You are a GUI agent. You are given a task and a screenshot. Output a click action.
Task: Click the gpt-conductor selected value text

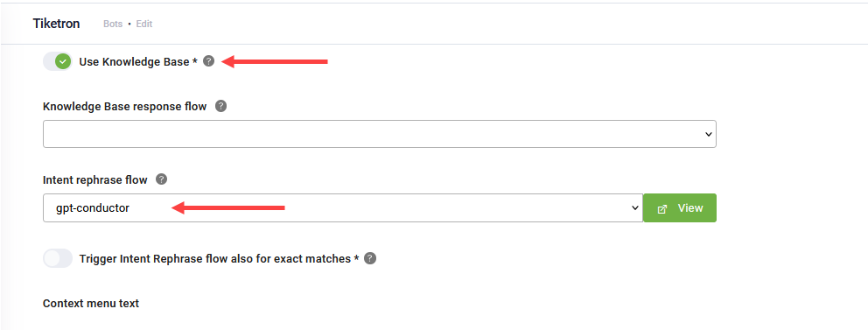tap(93, 208)
